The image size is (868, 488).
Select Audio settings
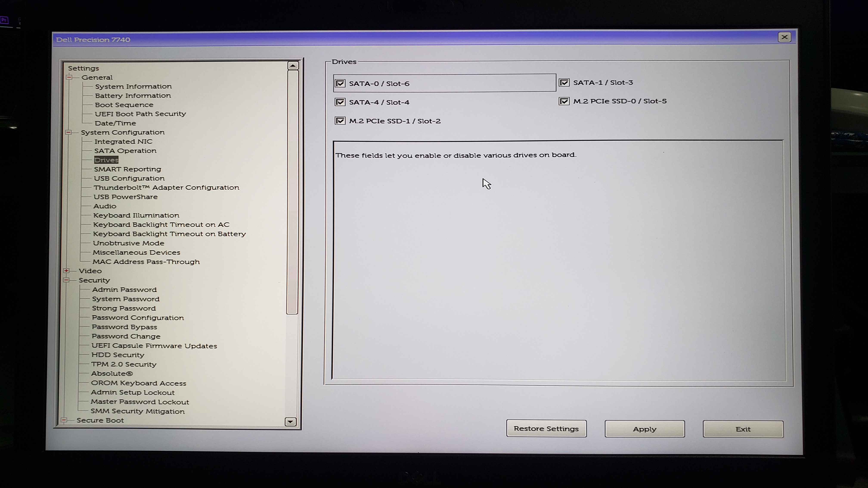click(x=105, y=206)
